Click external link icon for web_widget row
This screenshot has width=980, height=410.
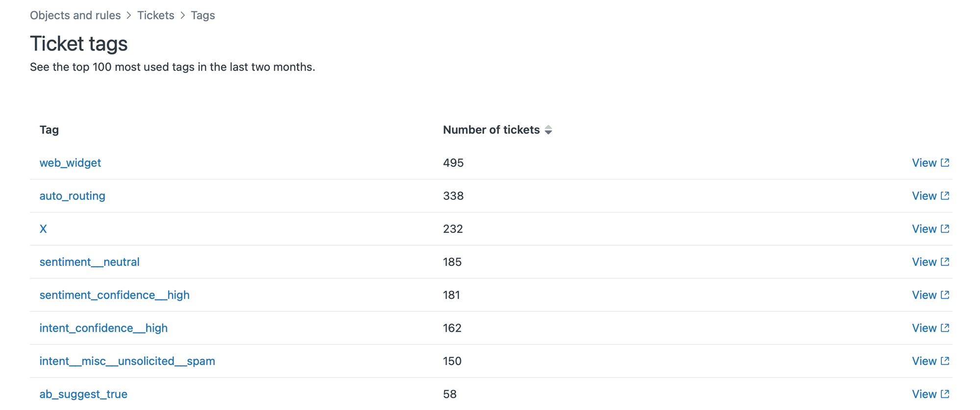point(945,162)
